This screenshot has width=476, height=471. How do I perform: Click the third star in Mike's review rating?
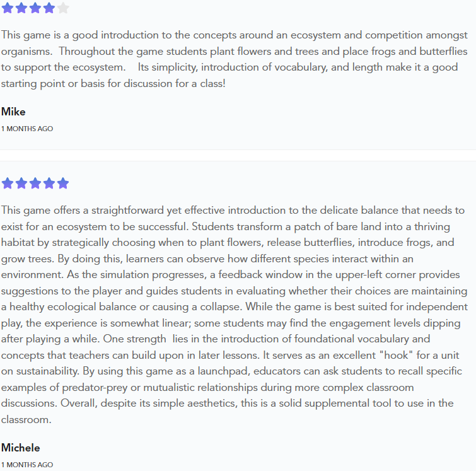(x=35, y=8)
